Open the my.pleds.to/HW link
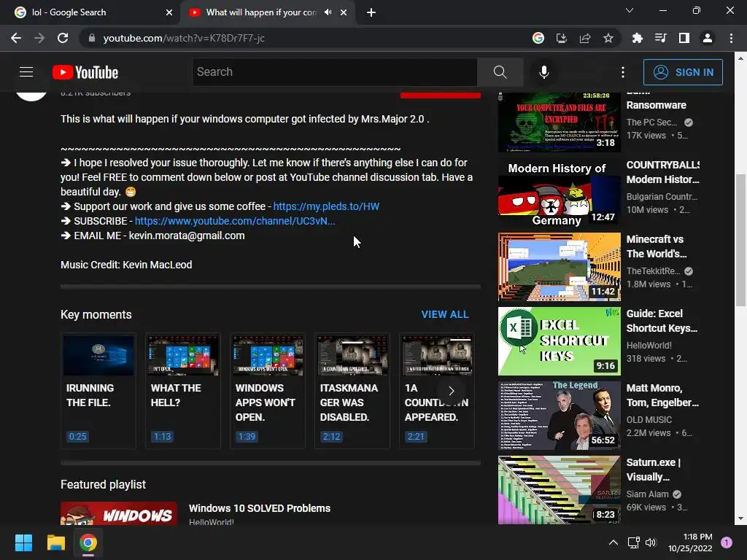The height and width of the screenshot is (560, 747). 326,206
